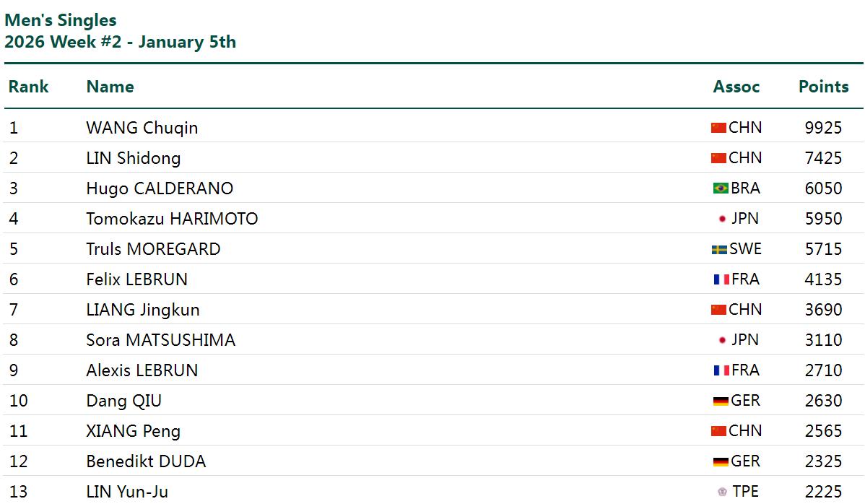Click Benedikt DUDA's name
The width and height of the screenshot is (865, 504).
click(146, 461)
